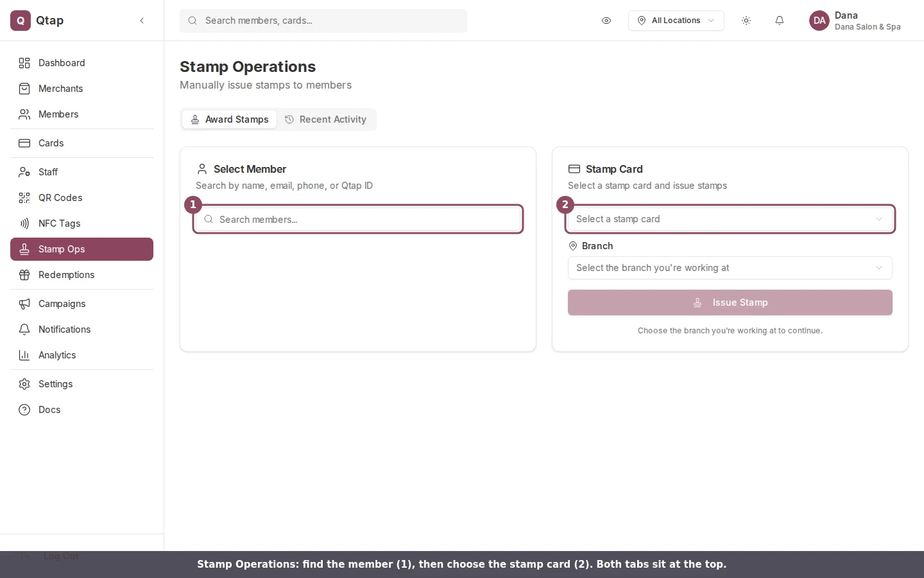
Task: Focus the top search members, cards field
Action: click(x=323, y=21)
